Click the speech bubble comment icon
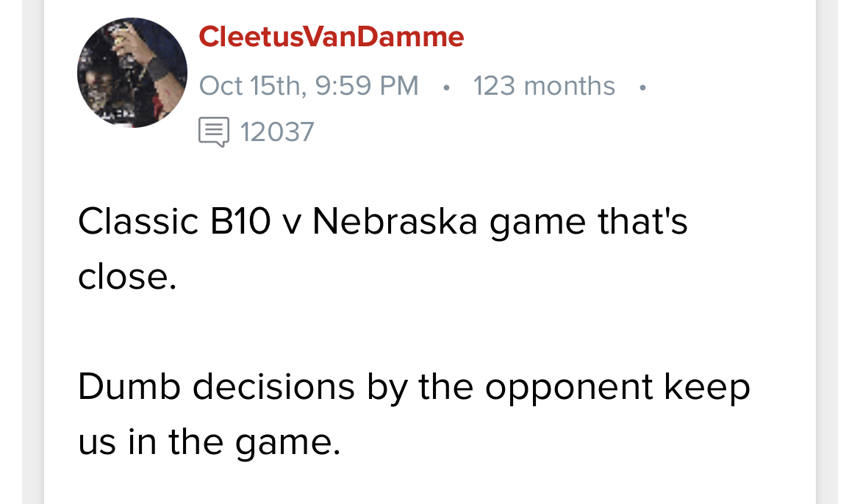 (214, 132)
